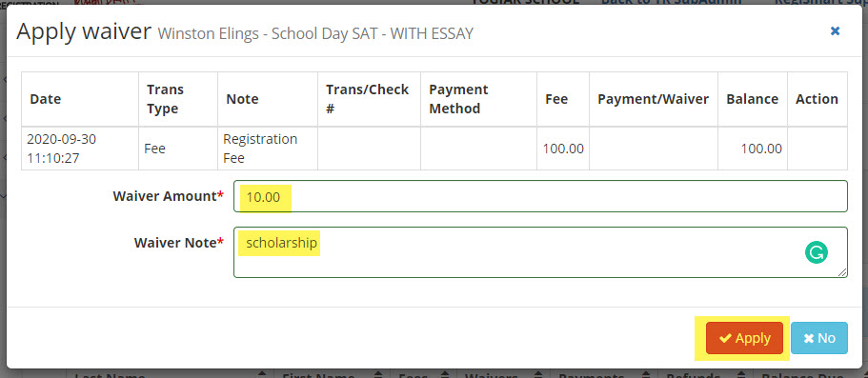Viewport: 868px width, 378px height.
Task: Cancel the waiver with the No button
Action: pos(819,338)
